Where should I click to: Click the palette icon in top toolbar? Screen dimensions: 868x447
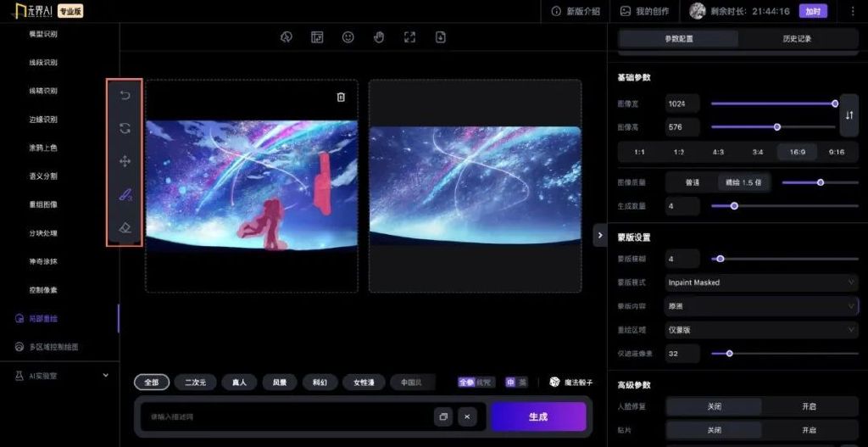[x=287, y=37]
